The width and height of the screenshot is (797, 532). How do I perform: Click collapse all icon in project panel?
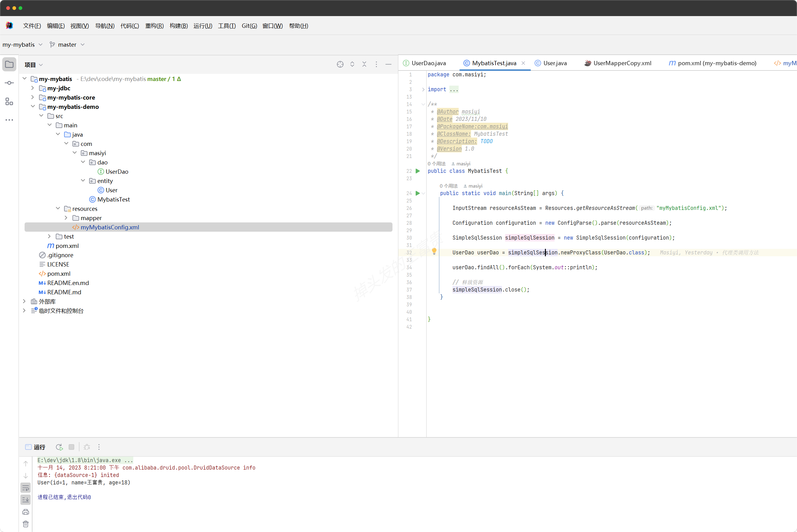(x=364, y=65)
